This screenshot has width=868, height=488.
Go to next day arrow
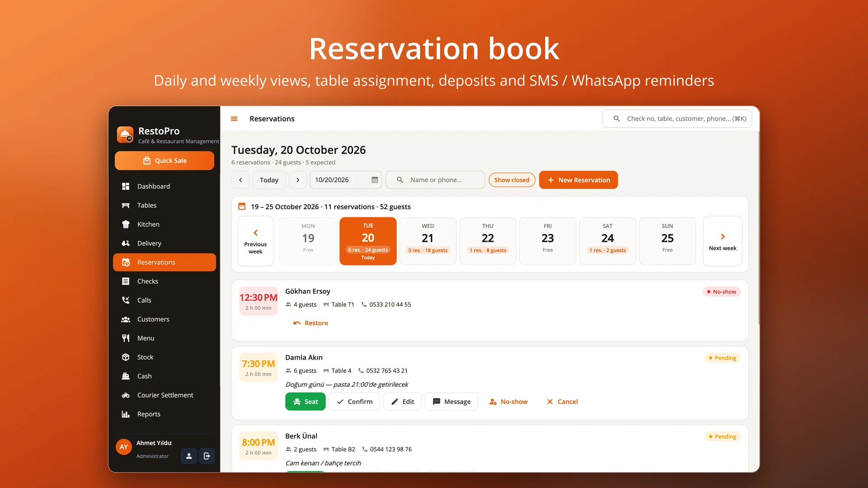click(298, 180)
